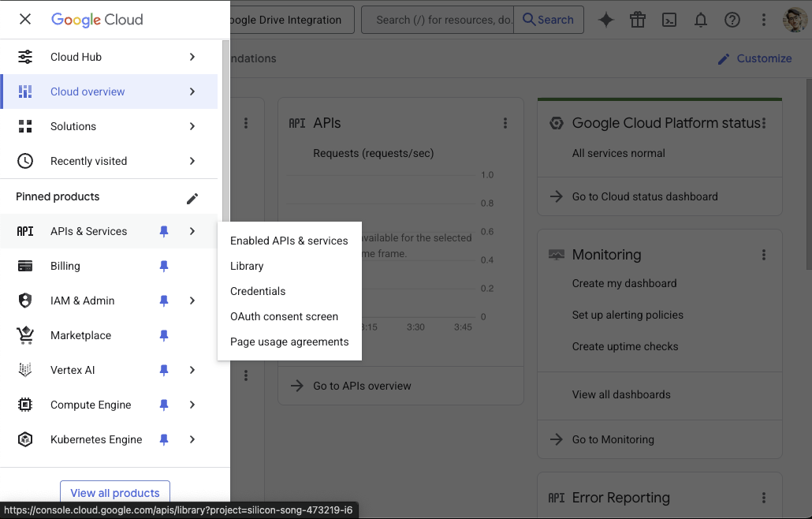Click the IAM & Admin shield icon

point(25,301)
